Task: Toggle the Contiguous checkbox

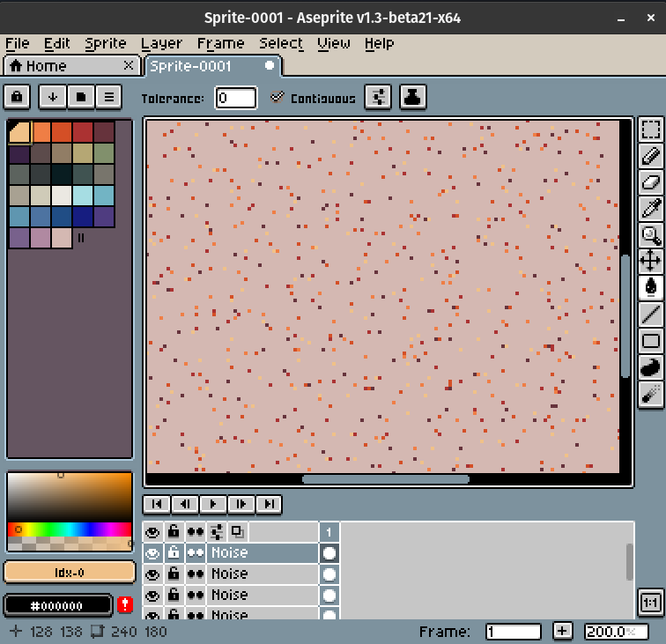Action: (x=278, y=98)
